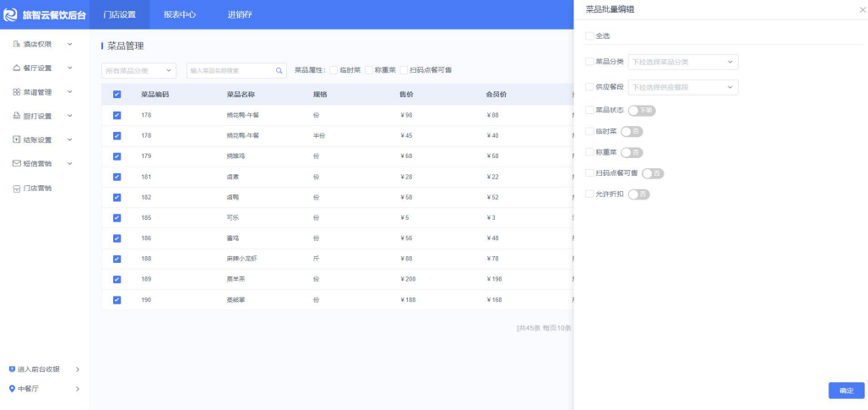Click the 菜品编码 column header
The image size is (868, 410).
point(155,95)
